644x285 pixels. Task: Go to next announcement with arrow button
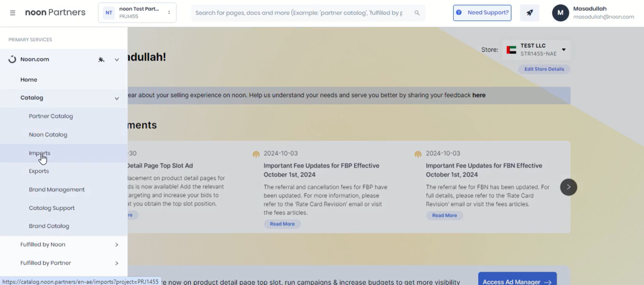tap(568, 187)
